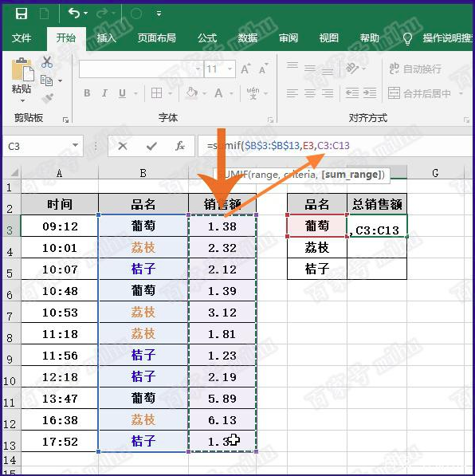Expand the 粘贴 paste options arrow

pos(22,100)
